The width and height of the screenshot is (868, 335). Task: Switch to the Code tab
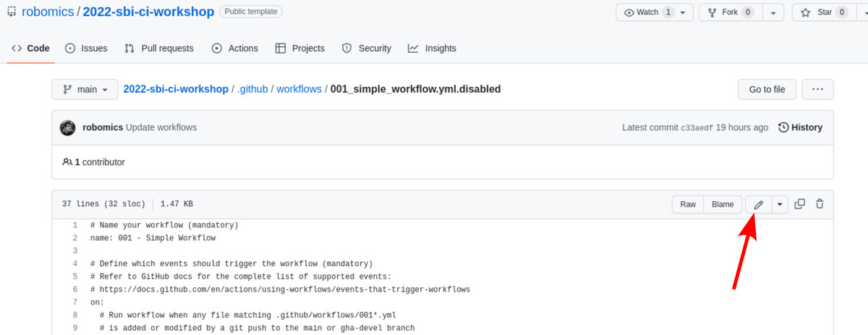click(x=30, y=48)
